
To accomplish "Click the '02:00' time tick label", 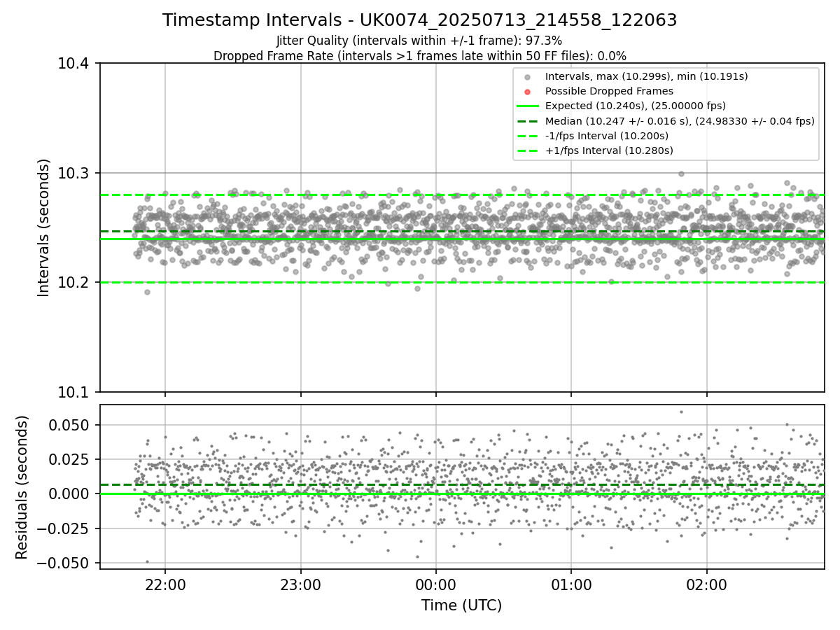I will (x=706, y=584).
